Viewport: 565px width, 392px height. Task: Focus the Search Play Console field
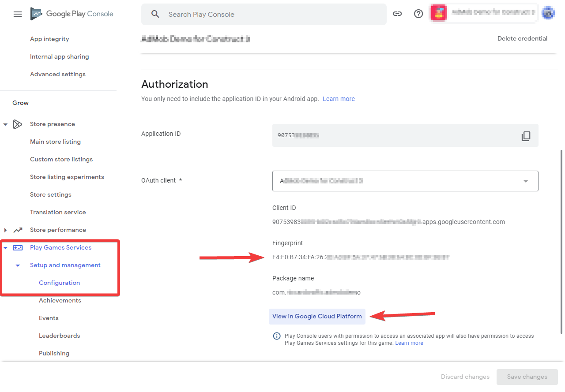(x=264, y=14)
